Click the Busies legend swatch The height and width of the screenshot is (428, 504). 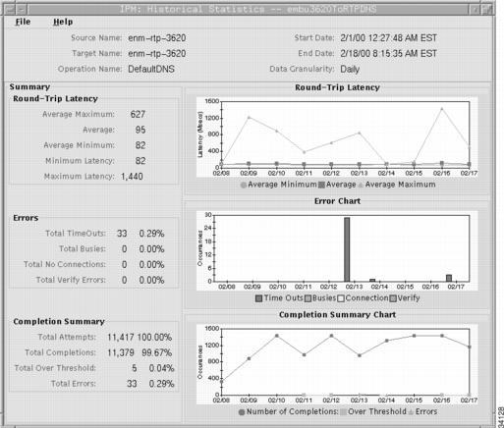click(x=308, y=298)
